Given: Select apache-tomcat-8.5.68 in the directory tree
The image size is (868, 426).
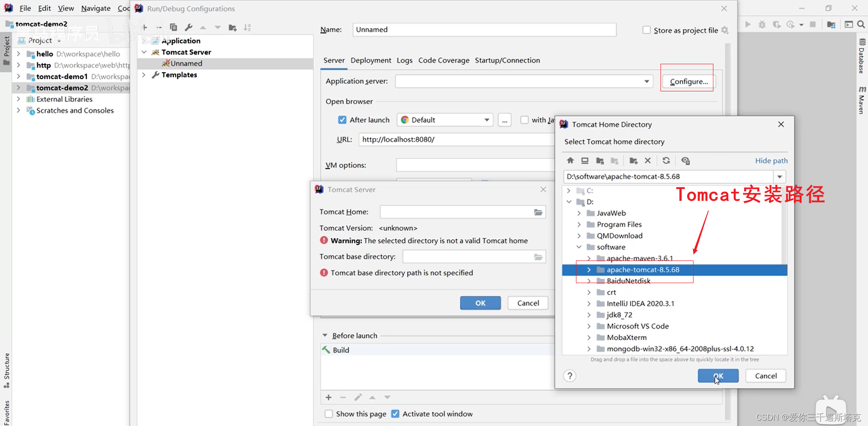Looking at the screenshot, I should coord(643,270).
